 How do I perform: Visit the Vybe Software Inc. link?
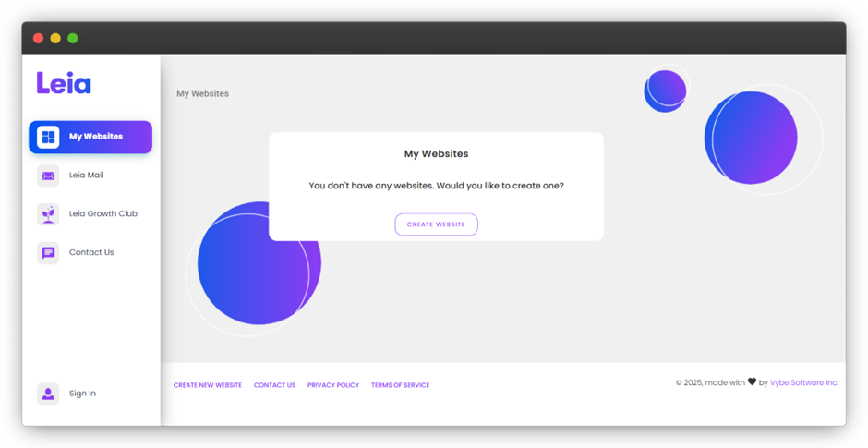(x=804, y=382)
